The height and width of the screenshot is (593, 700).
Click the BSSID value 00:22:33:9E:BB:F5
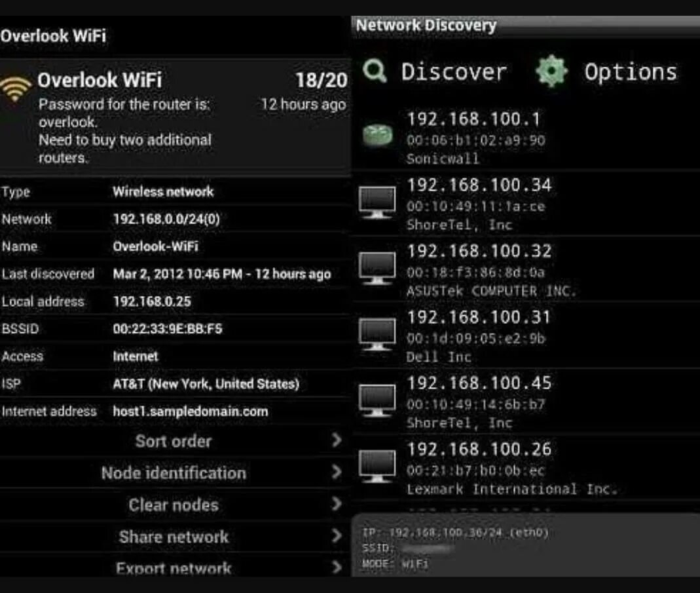(x=168, y=329)
